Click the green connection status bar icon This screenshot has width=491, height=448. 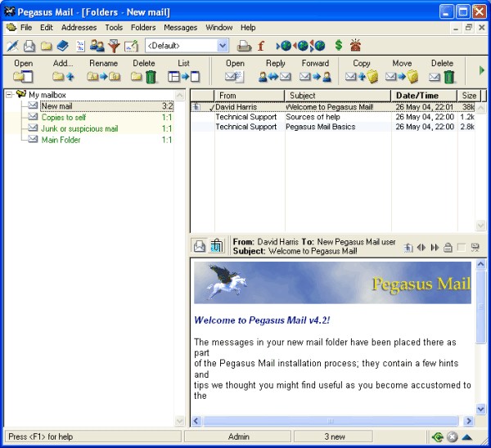[438, 437]
